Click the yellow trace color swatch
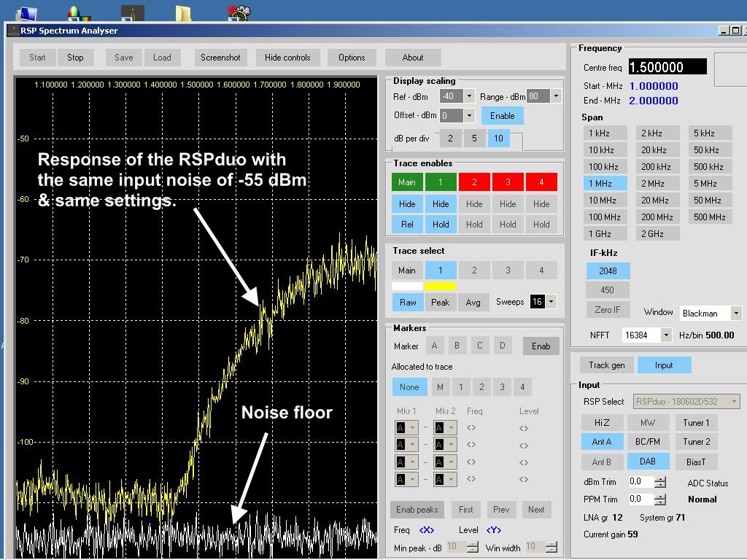Image resolution: width=747 pixels, height=560 pixels. [x=440, y=286]
